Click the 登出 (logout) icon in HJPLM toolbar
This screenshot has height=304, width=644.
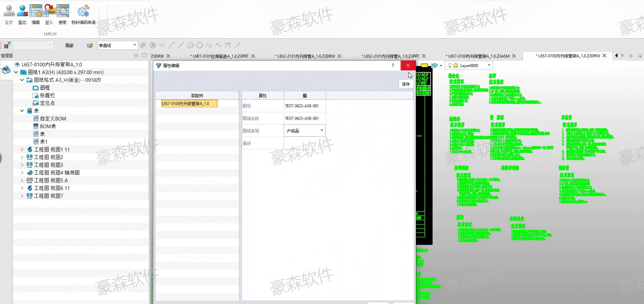(22, 11)
